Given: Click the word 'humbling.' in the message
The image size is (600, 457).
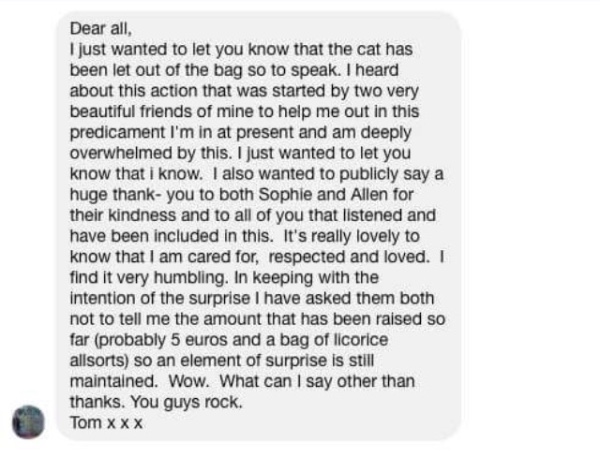Looking at the screenshot, I should (x=191, y=278).
